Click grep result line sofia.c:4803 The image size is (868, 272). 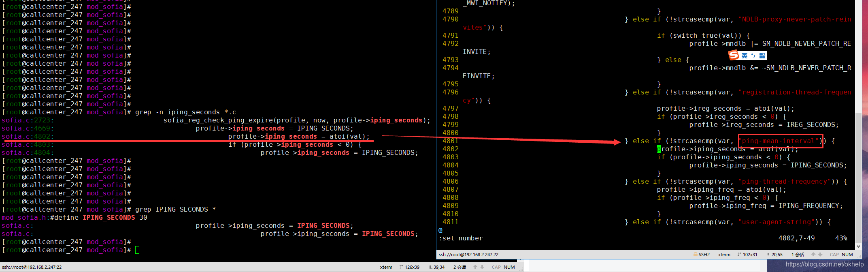[x=181, y=145]
